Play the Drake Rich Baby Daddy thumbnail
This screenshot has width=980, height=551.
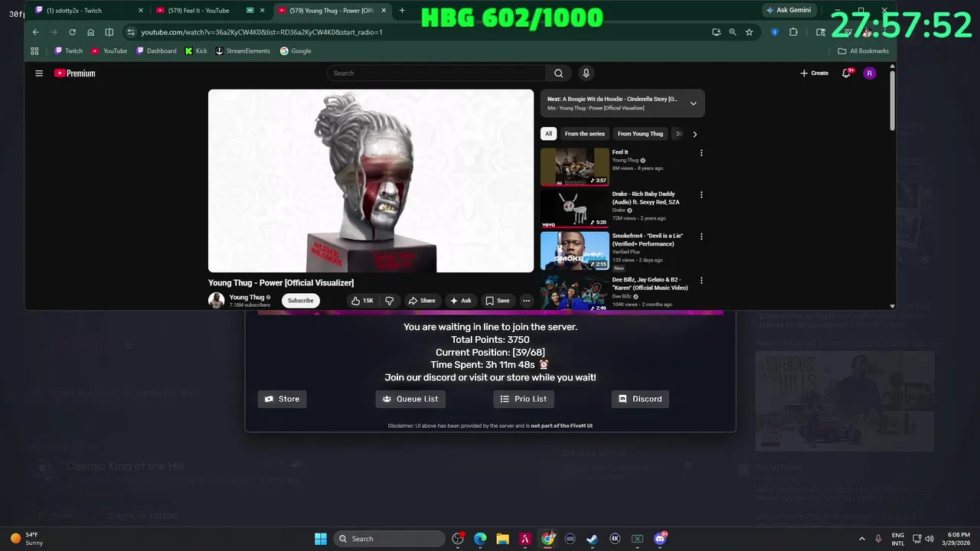point(575,209)
